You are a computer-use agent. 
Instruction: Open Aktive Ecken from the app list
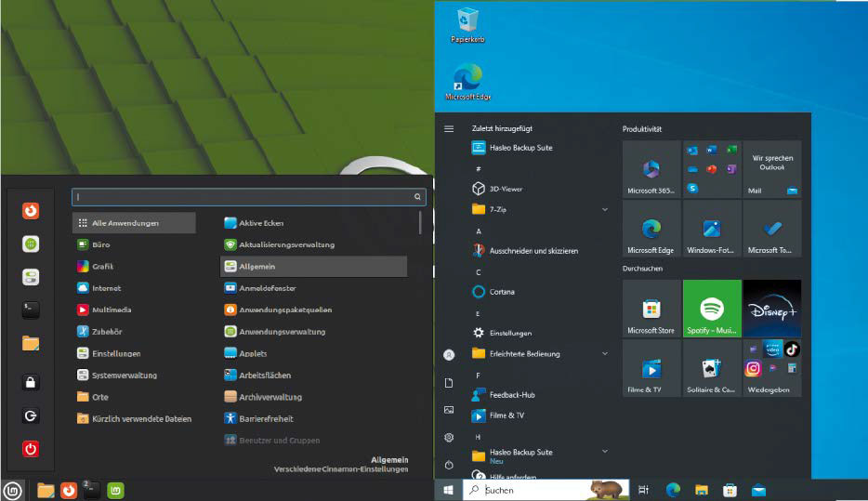pos(313,222)
